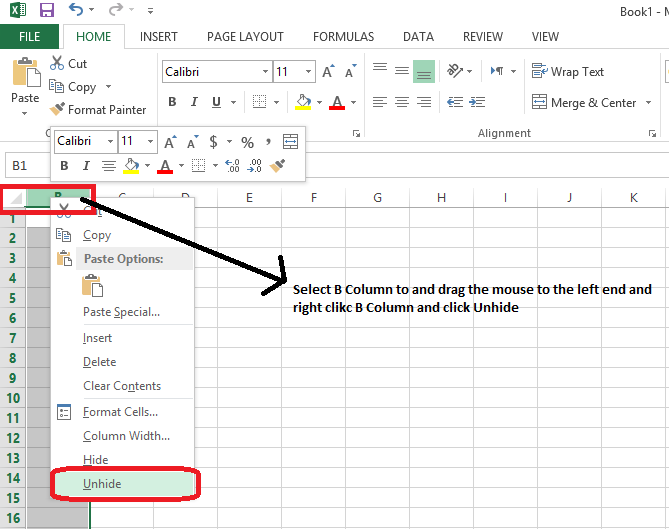Toggle bottom align in Alignment group

424,72
